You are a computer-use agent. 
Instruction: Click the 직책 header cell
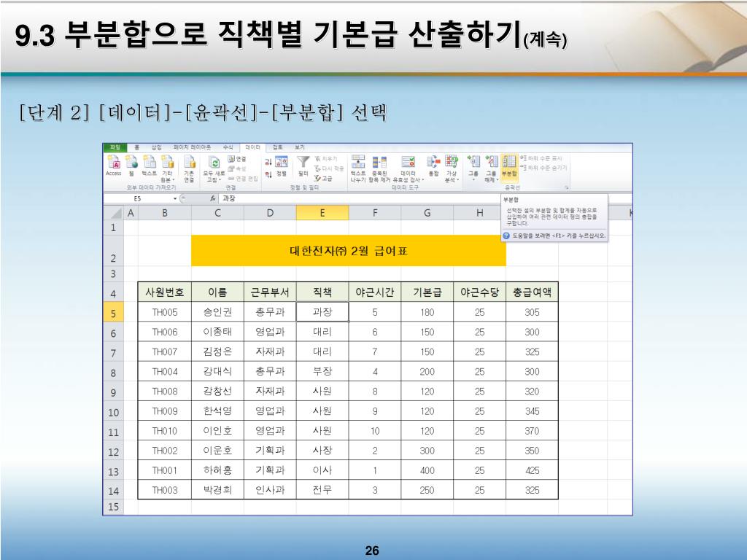tap(322, 292)
